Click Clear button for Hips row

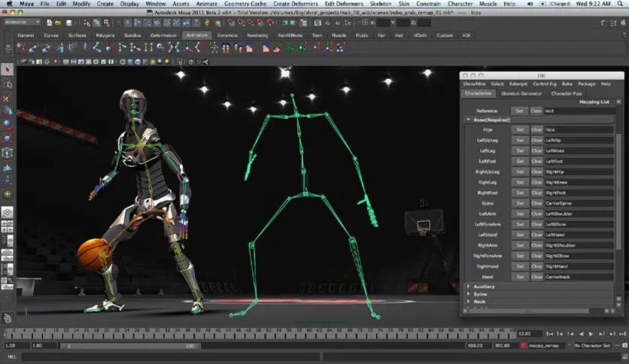pos(536,129)
